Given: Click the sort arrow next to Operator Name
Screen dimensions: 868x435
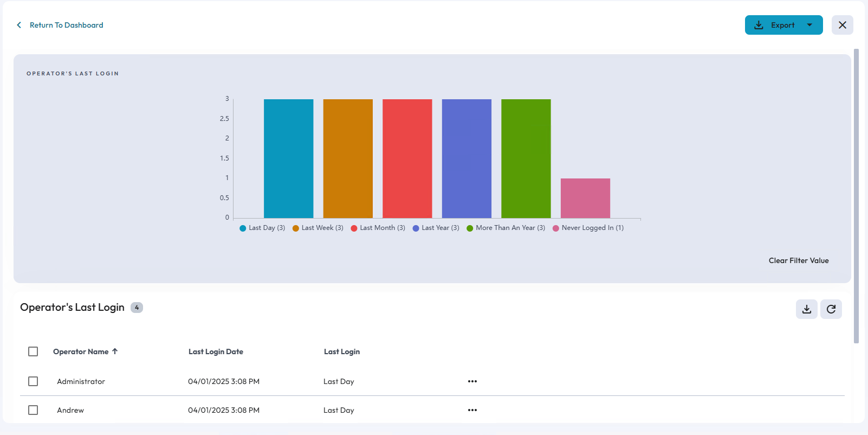Looking at the screenshot, I should (115, 351).
